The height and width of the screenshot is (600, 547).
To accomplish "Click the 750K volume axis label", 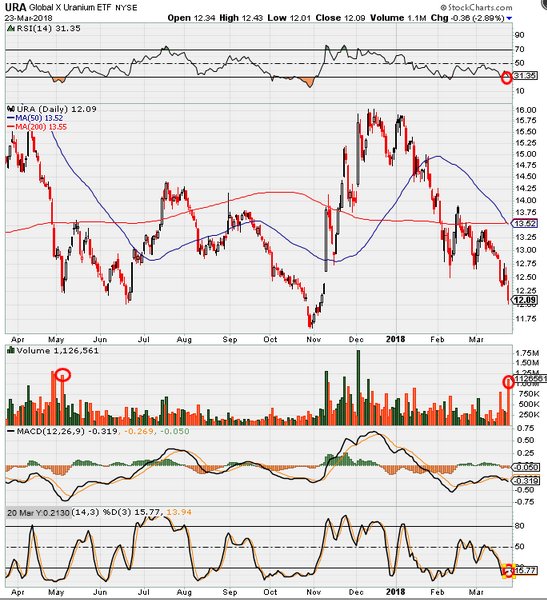I will [527, 395].
